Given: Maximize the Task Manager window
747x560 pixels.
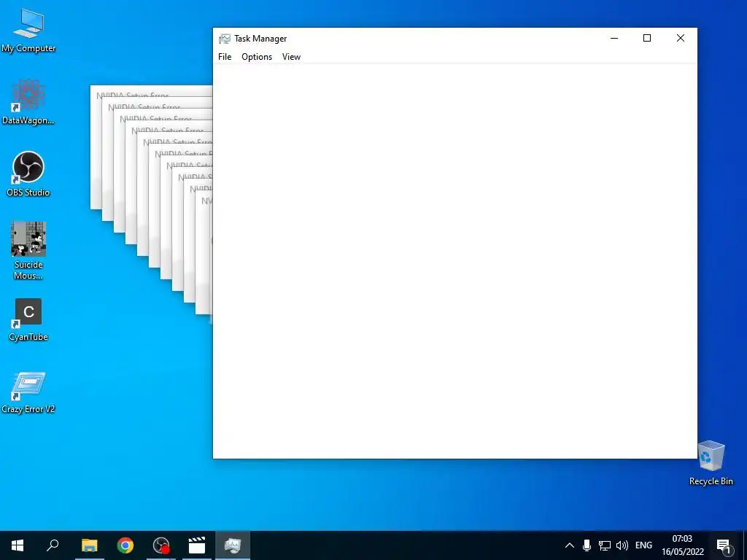Looking at the screenshot, I should click(647, 38).
